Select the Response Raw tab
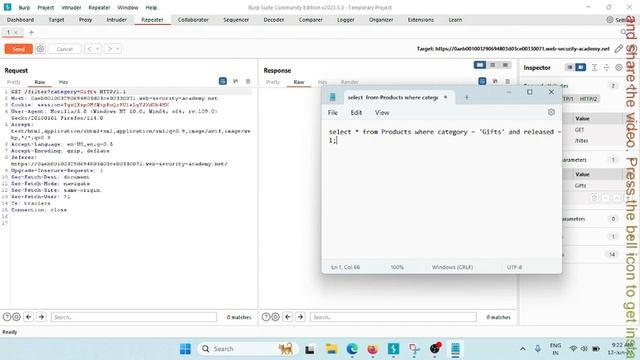This screenshot has width=640, height=360. click(299, 82)
